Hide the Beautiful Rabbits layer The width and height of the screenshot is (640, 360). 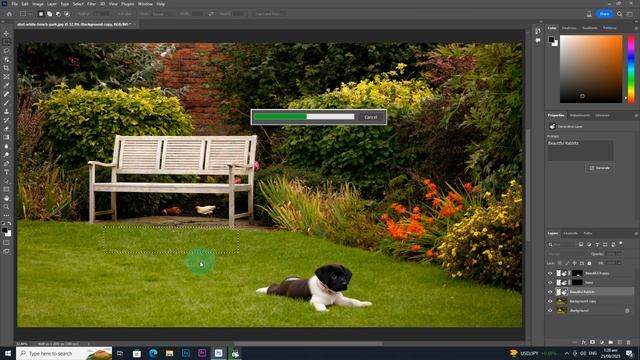[x=550, y=292]
